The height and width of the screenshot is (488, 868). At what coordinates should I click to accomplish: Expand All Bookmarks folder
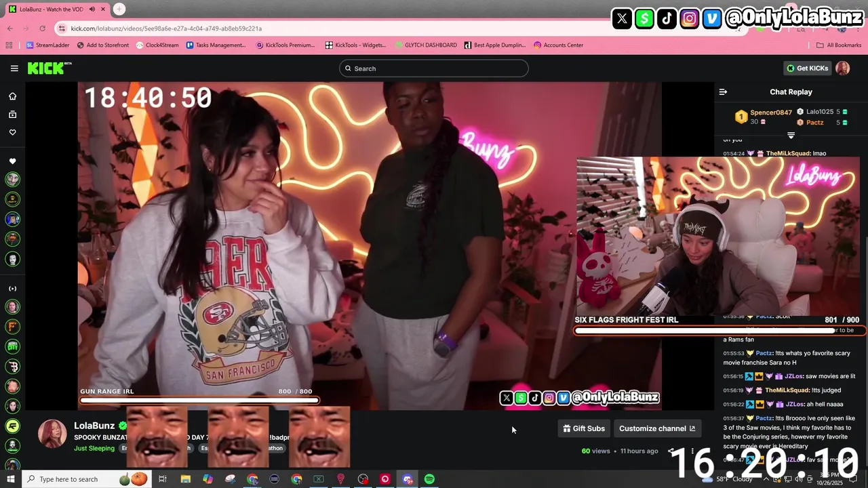tap(839, 45)
